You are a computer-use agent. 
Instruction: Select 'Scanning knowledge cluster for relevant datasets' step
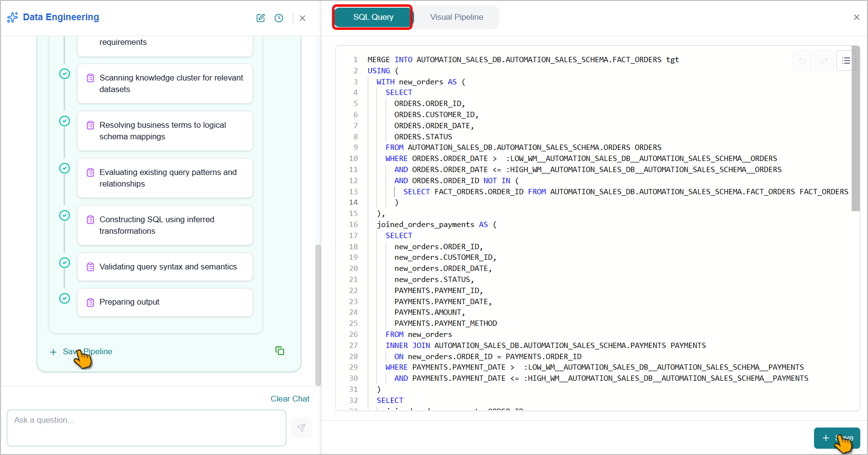pos(165,84)
